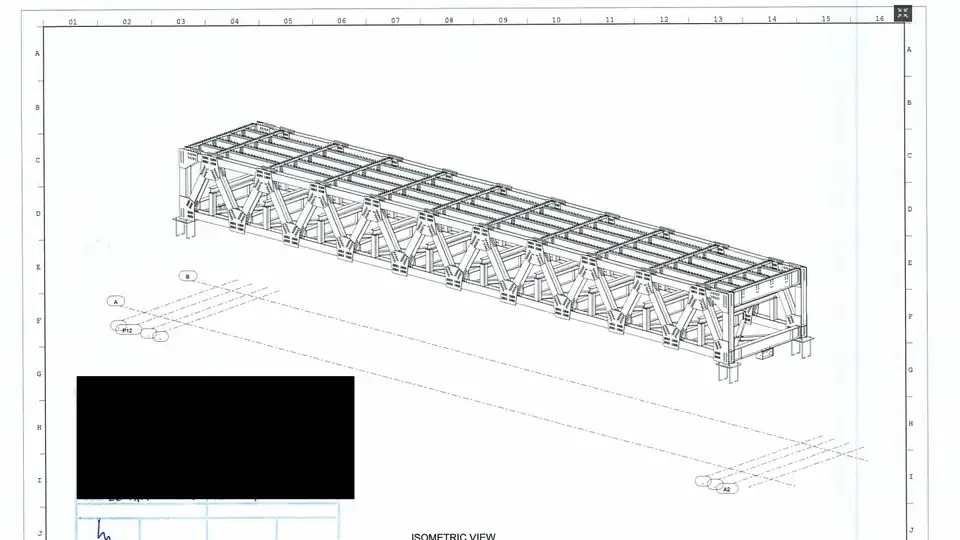960x540 pixels.
Task: Click the handwritten signature in the table
Action: (103, 530)
